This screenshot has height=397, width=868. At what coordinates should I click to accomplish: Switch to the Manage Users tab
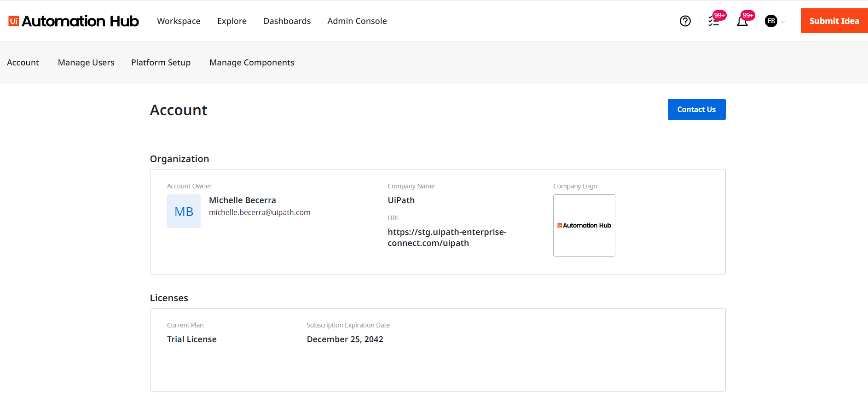86,63
